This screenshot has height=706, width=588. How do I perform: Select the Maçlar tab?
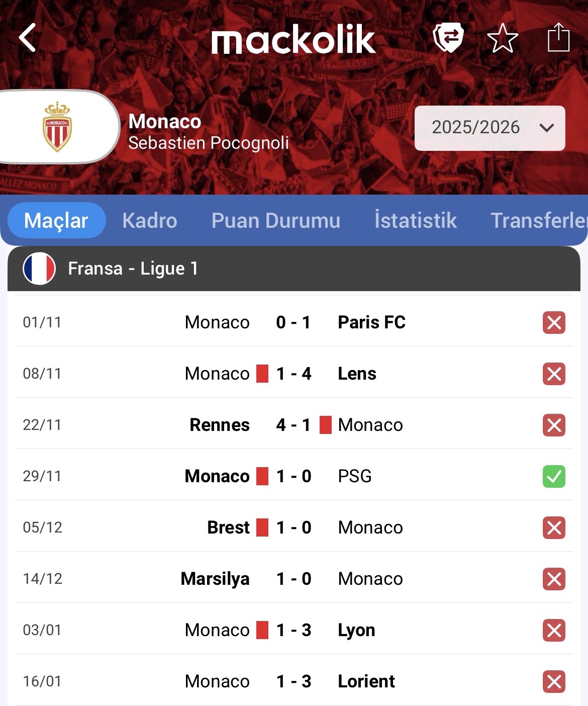click(x=56, y=221)
